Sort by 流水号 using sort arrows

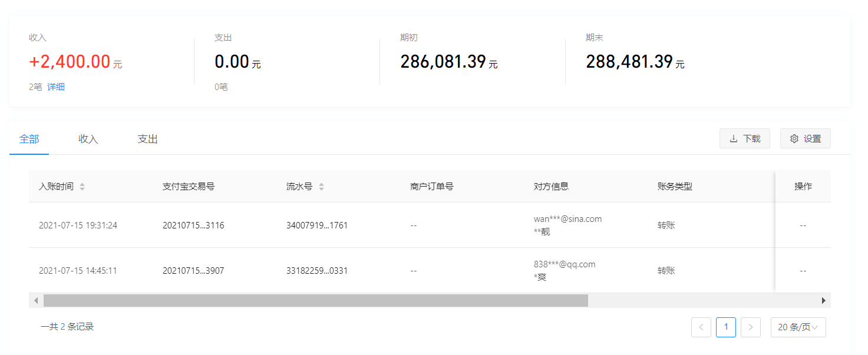pyautogui.click(x=321, y=187)
